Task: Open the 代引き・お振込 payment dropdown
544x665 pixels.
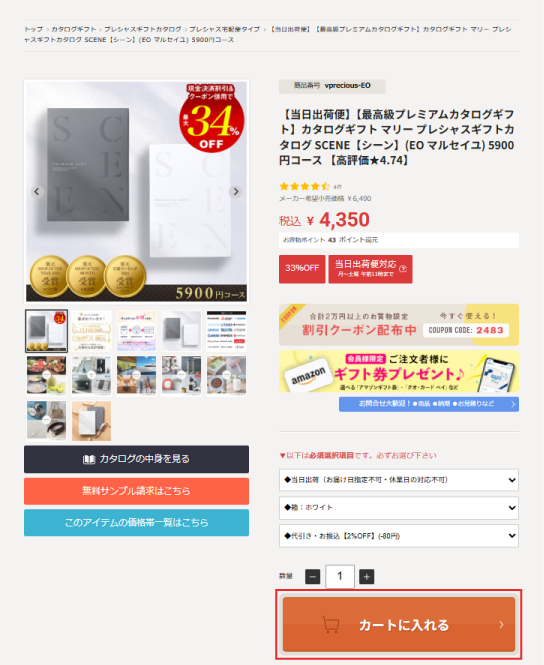Action: [x=399, y=536]
